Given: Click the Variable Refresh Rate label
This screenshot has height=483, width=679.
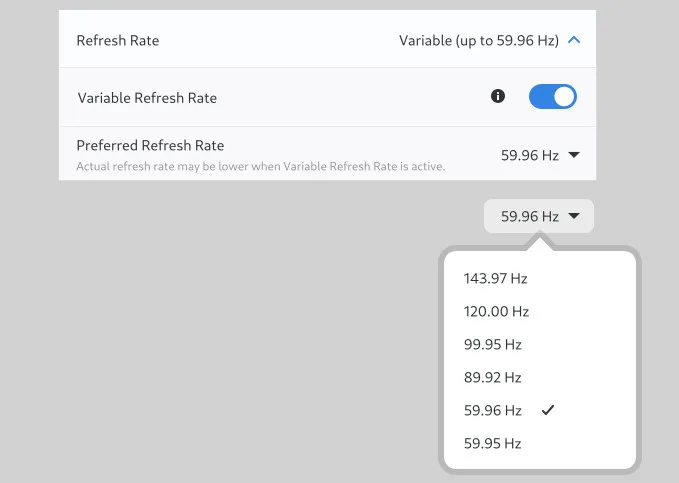Looking at the screenshot, I should tap(147, 98).
